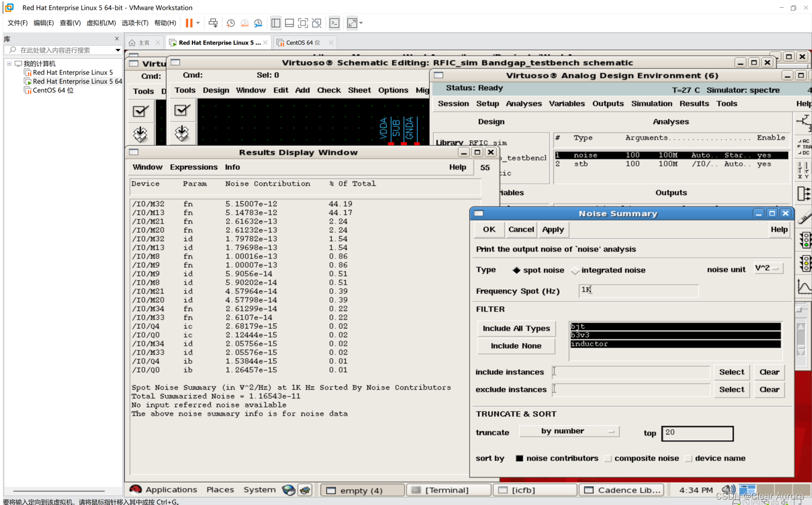812x505 pixels.
Task: Select the integrated noise radio option
Action: point(608,270)
